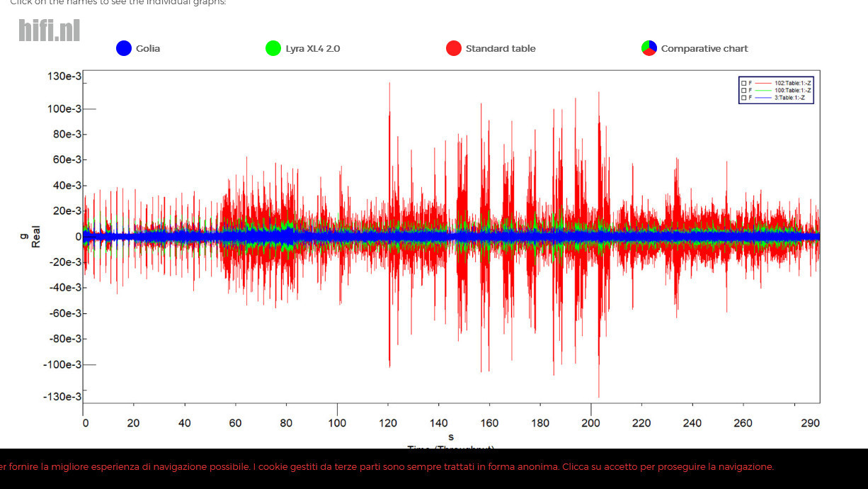View the Standard table graph
The image size is (868, 489).
(x=501, y=49)
